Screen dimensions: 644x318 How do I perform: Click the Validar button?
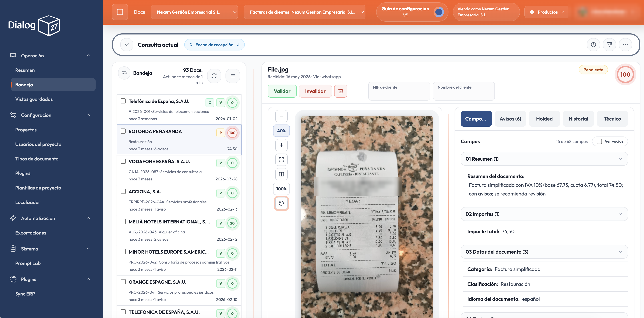tap(282, 91)
